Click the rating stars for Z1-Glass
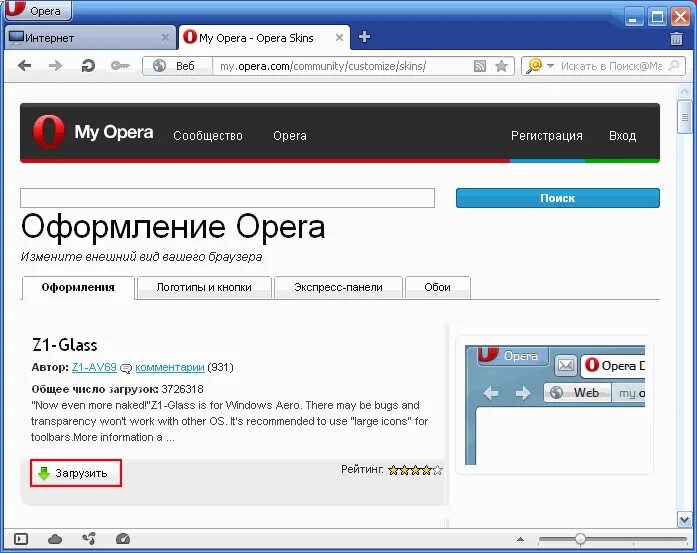The width and height of the screenshot is (697, 553). (415, 470)
